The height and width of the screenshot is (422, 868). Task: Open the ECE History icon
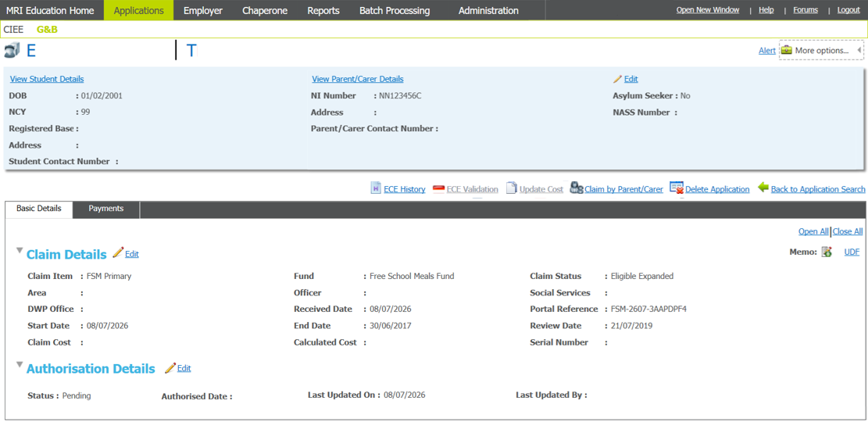(x=376, y=188)
